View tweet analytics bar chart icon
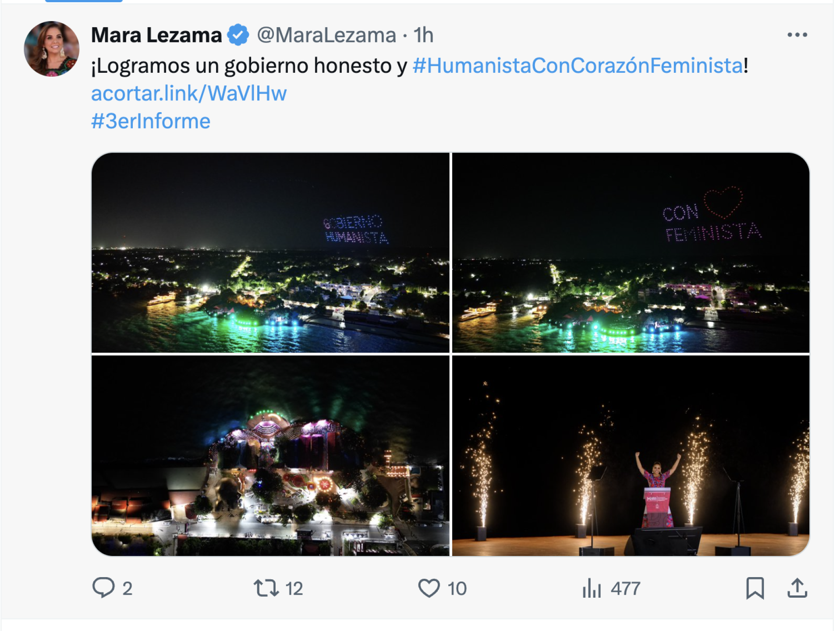 point(592,588)
